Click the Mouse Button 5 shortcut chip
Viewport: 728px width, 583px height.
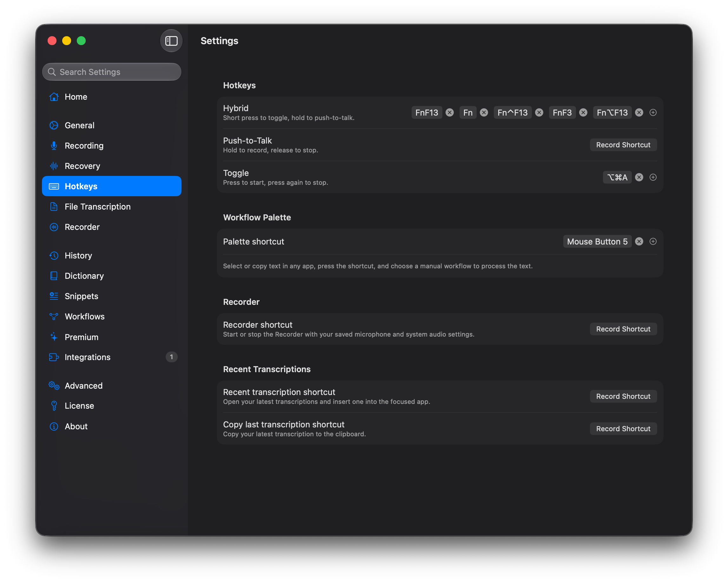(x=597, y=242)
